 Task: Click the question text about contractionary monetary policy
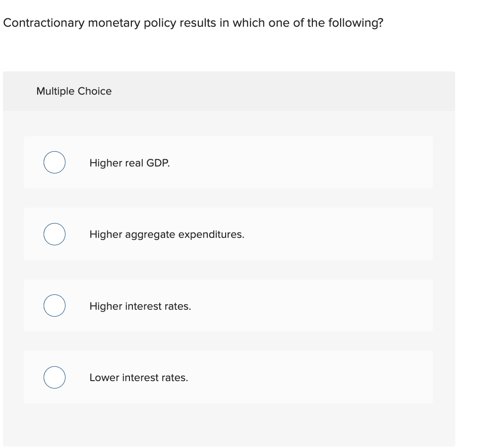193,23
